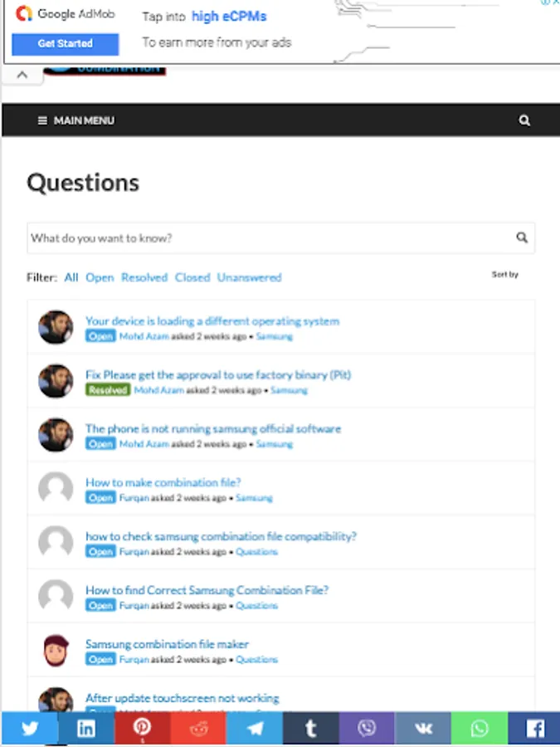Share page on Facebook
Image resolution: width=560 pixels, height=747 pixels.
coord(535,729)
